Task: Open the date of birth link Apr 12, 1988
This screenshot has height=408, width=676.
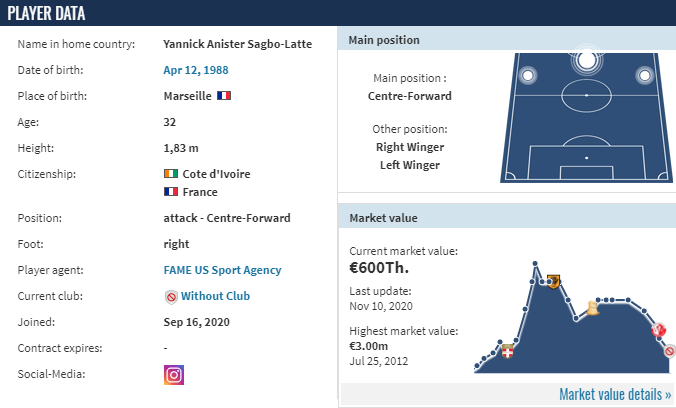Action: (196, 70)
